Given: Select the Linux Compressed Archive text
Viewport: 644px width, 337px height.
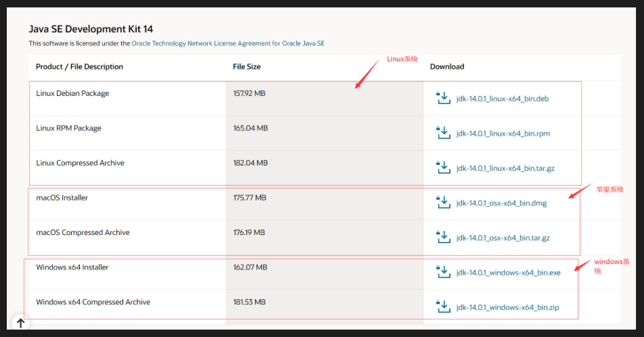Looking at the screenshot, I should 80,163.
